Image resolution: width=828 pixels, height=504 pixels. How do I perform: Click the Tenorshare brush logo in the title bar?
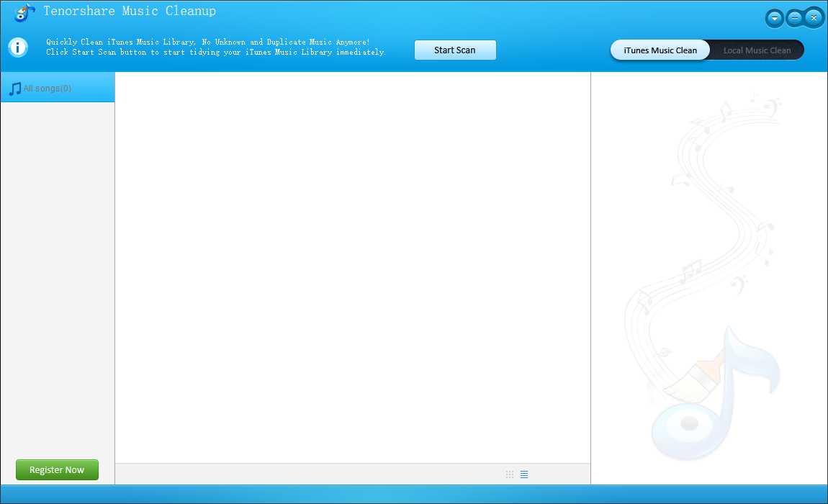pyautogui.click(x=24, y=12)
